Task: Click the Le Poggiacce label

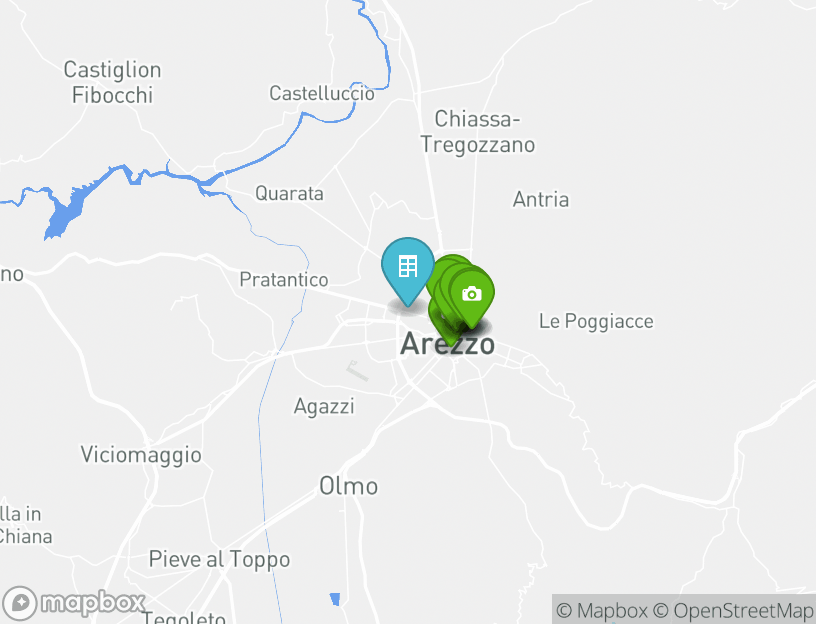Action: coord(596,321)
